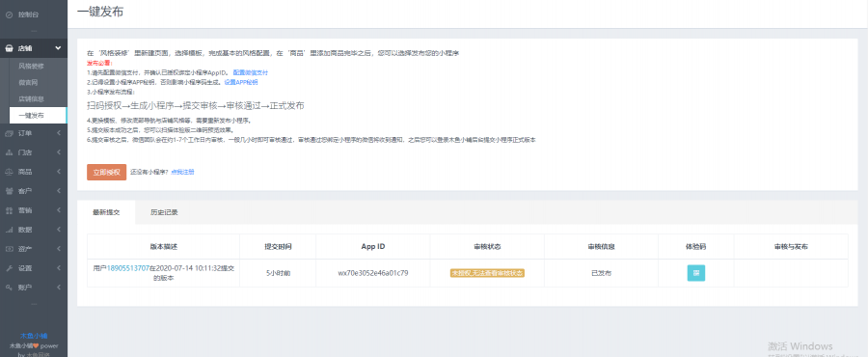Click the 一键发布 page title
The width and height of the screenshot is (868, 357).
click(99, 13)
